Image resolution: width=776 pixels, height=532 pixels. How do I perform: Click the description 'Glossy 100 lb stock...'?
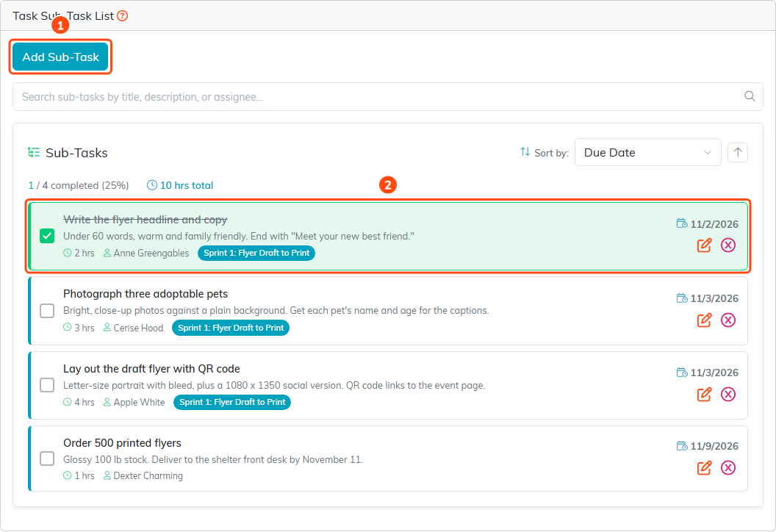coord(213,459)
